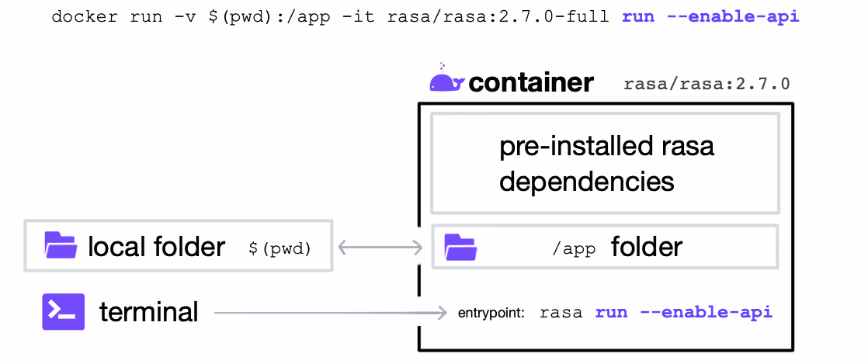This screenshot has width=868, height=364.
Task: Click the "container" heading text
Action: (x=531, y=82)
